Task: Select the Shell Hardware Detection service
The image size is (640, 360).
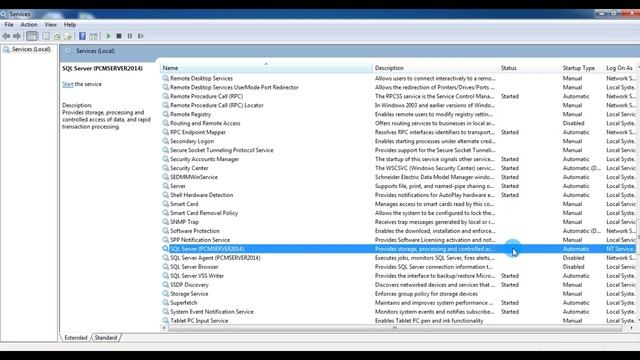Action: (202, 195)
